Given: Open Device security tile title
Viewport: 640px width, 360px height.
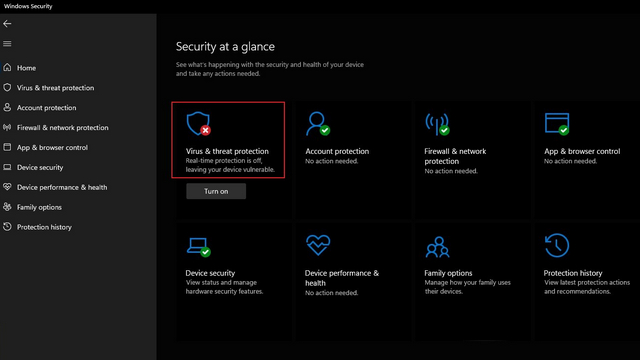Looking at the screenshot, I should tap(210, 273).
